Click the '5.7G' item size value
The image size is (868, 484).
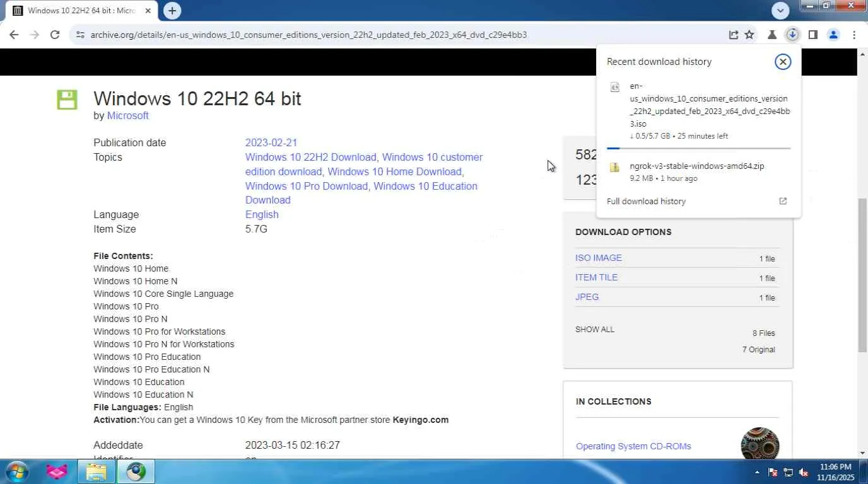coord(256,229)
